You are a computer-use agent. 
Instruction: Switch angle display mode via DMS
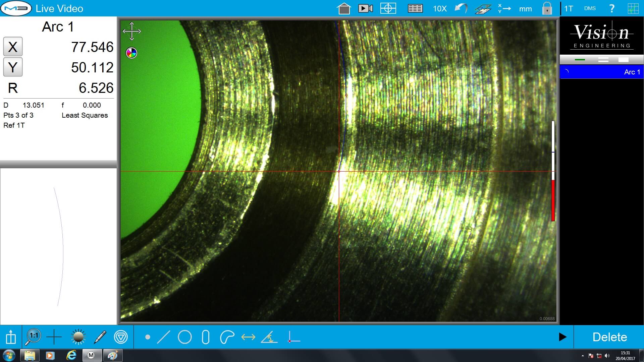coord(590,8)
